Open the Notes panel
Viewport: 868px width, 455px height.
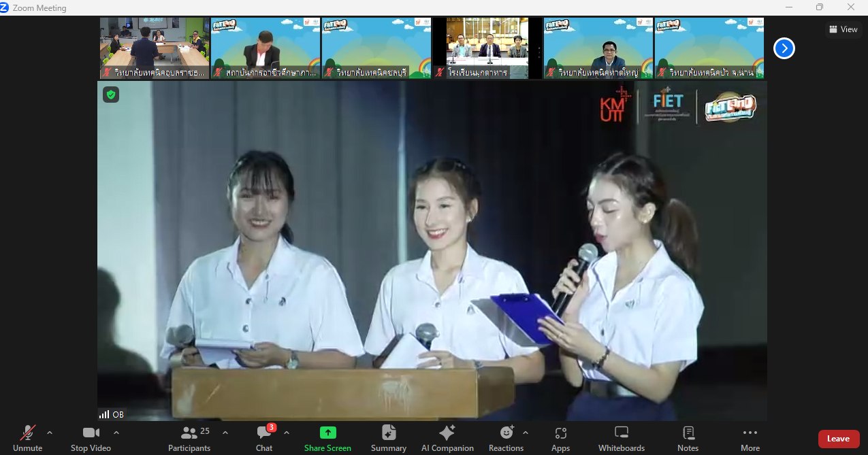click(688, 438)
